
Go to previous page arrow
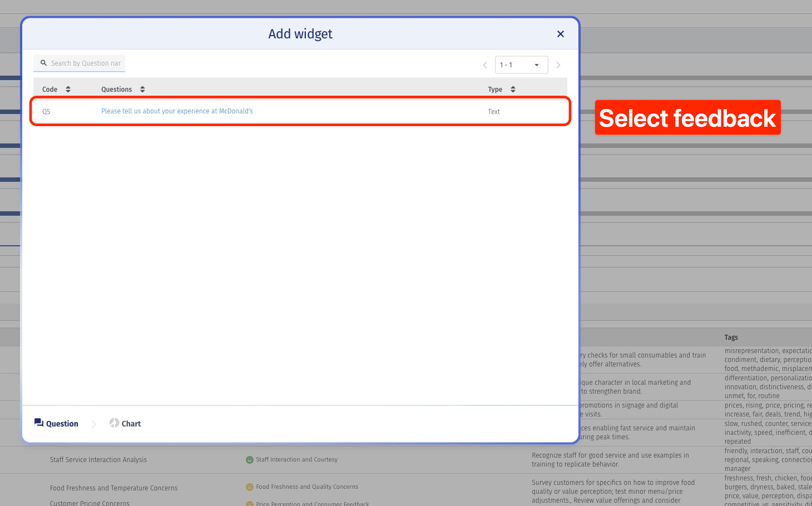(485, 65)
